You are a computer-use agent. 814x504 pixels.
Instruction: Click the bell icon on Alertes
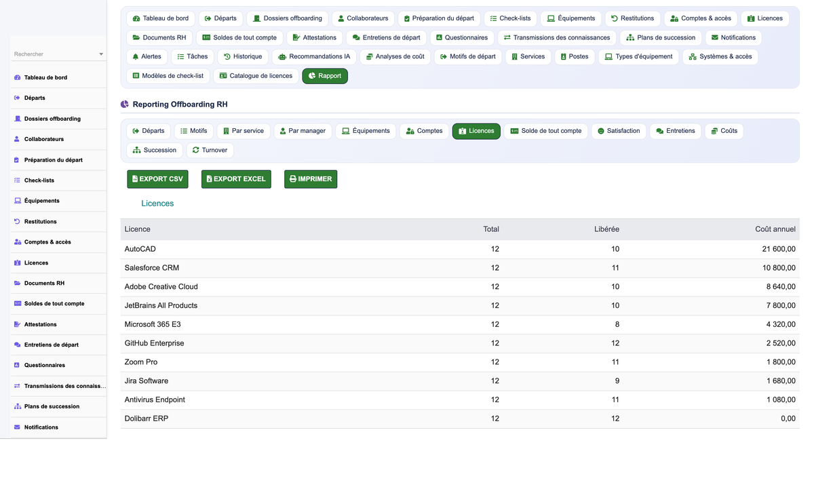tap(136, 57)
